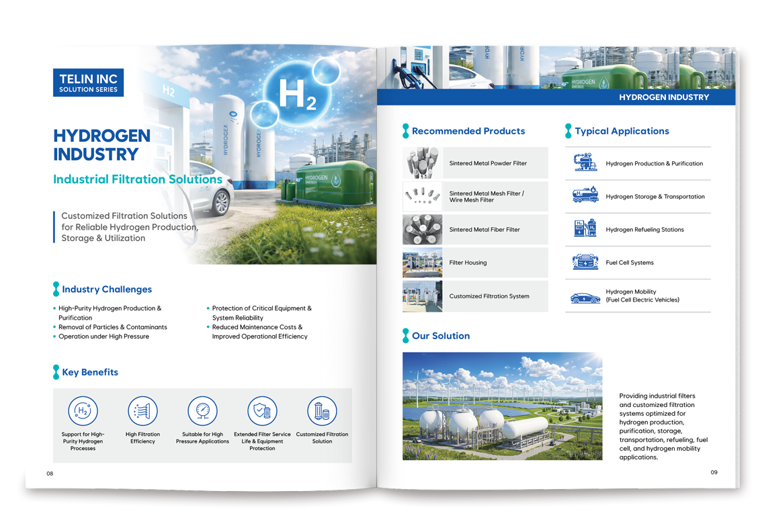Image resolution: width=758 pixels, height=532 pixels.
Task: Open the Sintered Metal Powder Filter thumbnail
Action: [423, 163]
